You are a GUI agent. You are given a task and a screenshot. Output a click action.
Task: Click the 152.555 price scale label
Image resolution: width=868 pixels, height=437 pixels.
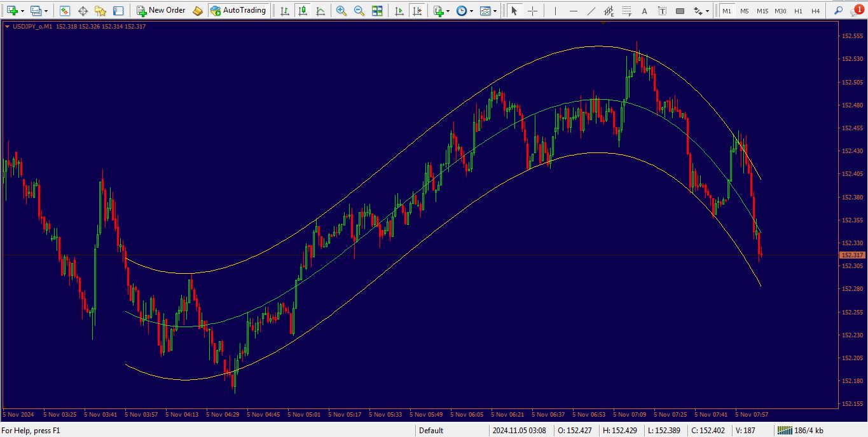coord(852,36)
